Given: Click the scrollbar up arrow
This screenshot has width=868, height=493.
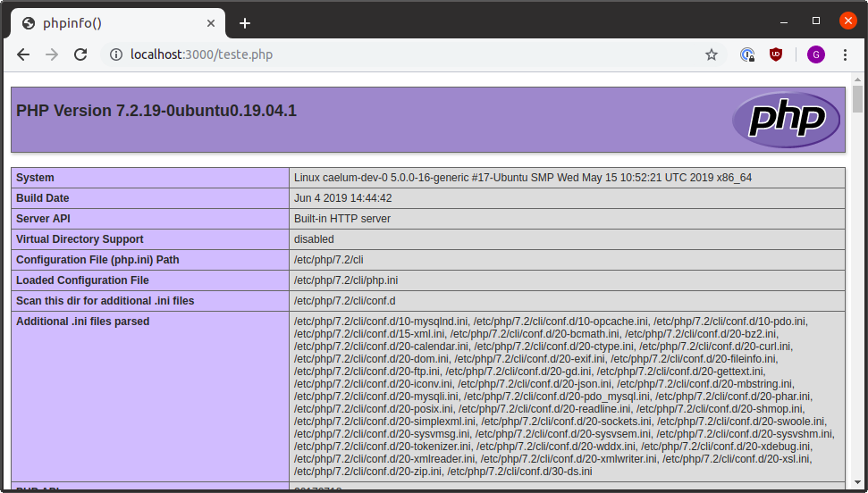Looking at the screenshot, I should coord(858,79).
